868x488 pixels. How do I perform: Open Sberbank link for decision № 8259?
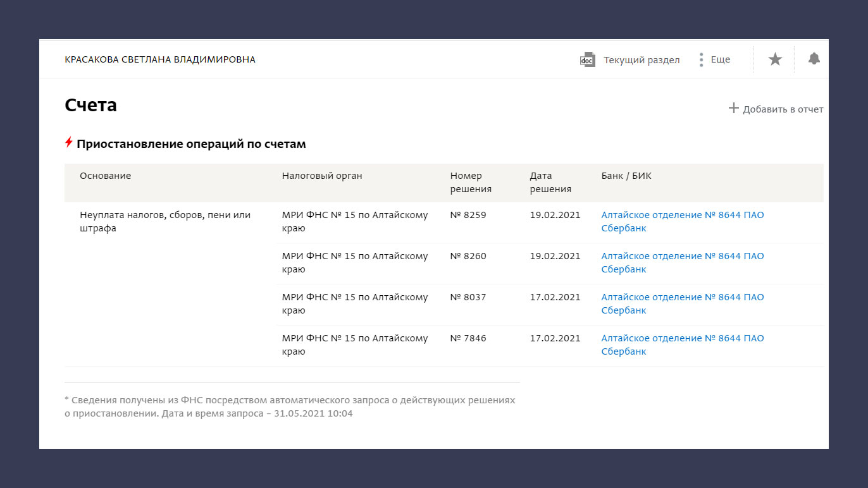tap(683, 222)
